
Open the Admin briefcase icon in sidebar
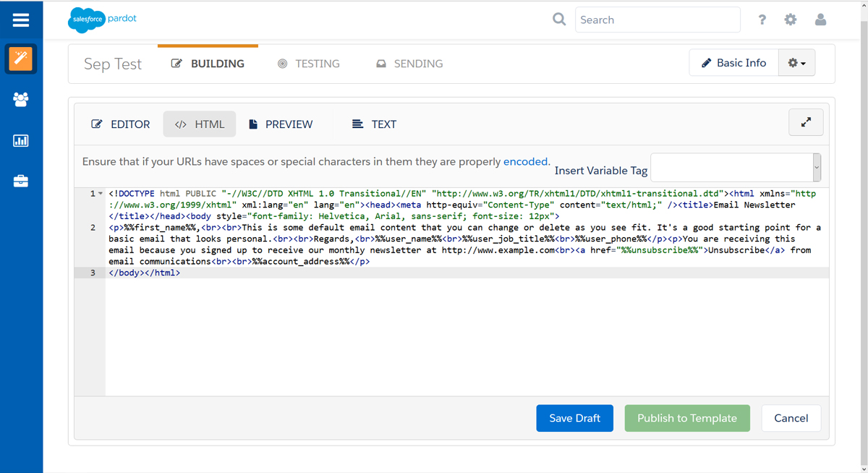(21, 182)
